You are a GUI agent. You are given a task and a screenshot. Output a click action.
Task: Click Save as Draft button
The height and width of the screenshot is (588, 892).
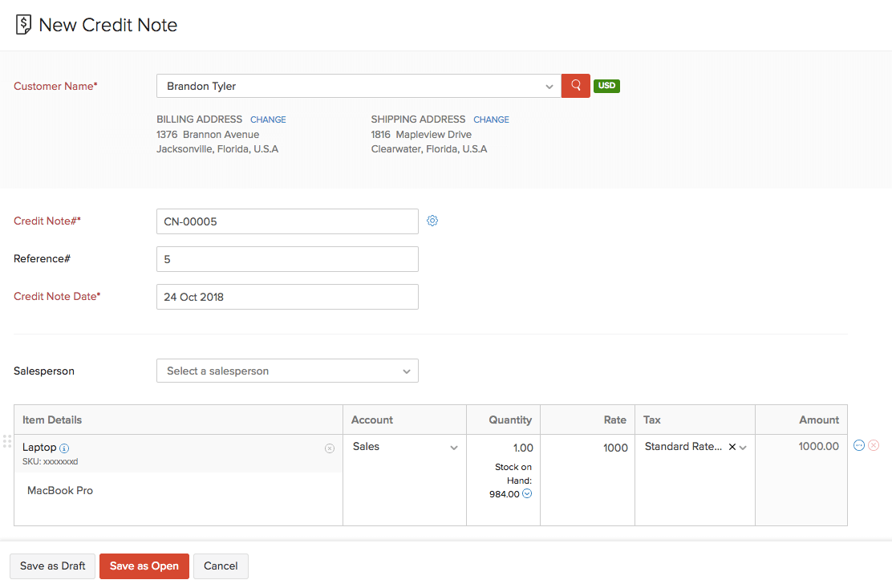pos(53,566)
